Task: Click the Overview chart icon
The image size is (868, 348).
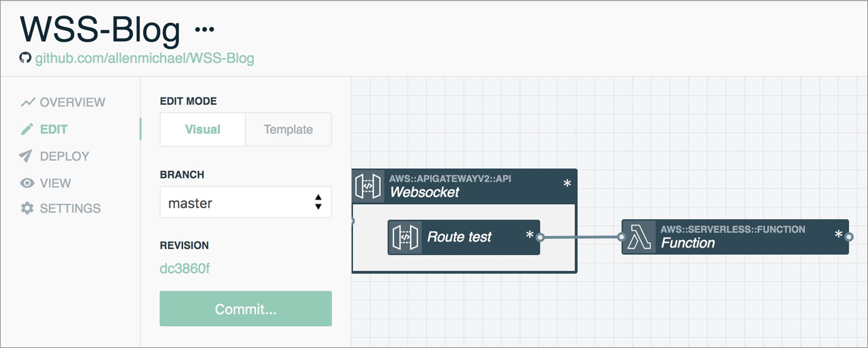Action: tap(27, 102)
